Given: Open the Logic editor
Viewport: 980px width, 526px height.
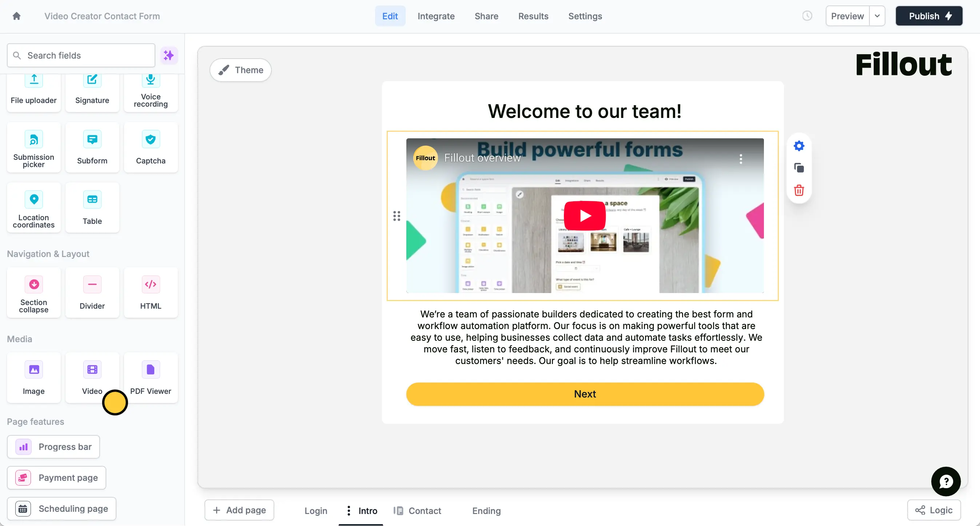Looking at the screenshot, I should (934, 510).
